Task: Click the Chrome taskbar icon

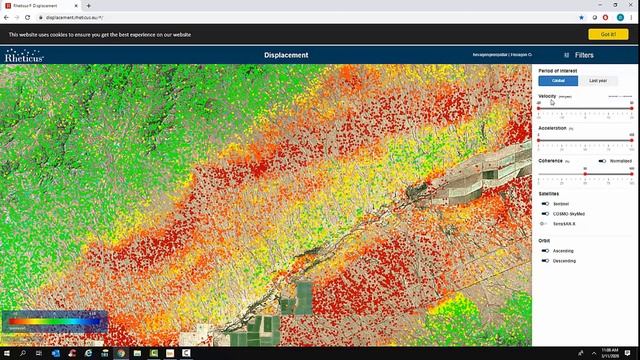Action: 121,353
